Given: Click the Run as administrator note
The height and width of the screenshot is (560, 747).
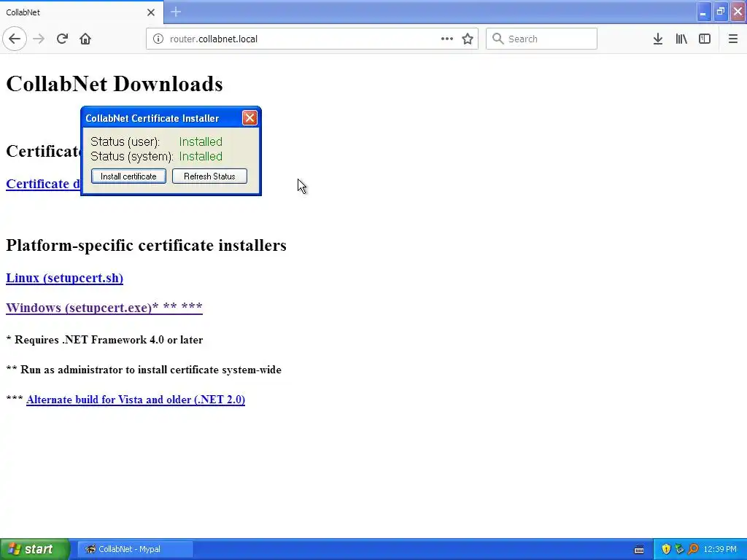Looking at the screenshot, I should (144, 370).
